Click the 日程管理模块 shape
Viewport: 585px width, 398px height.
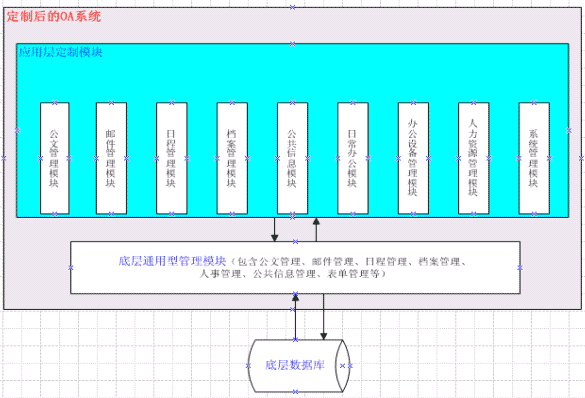[172, 158]
